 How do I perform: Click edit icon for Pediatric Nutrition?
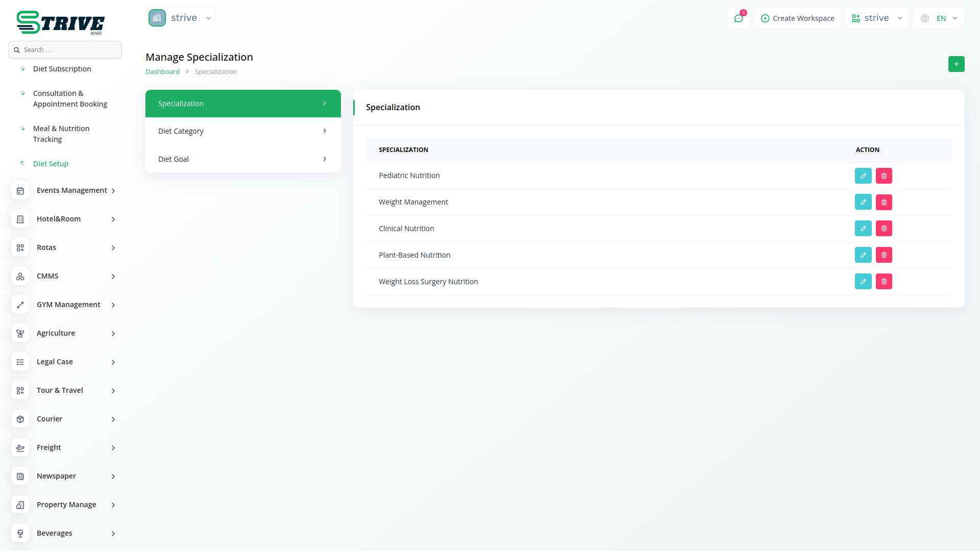[x=863, y=176]
